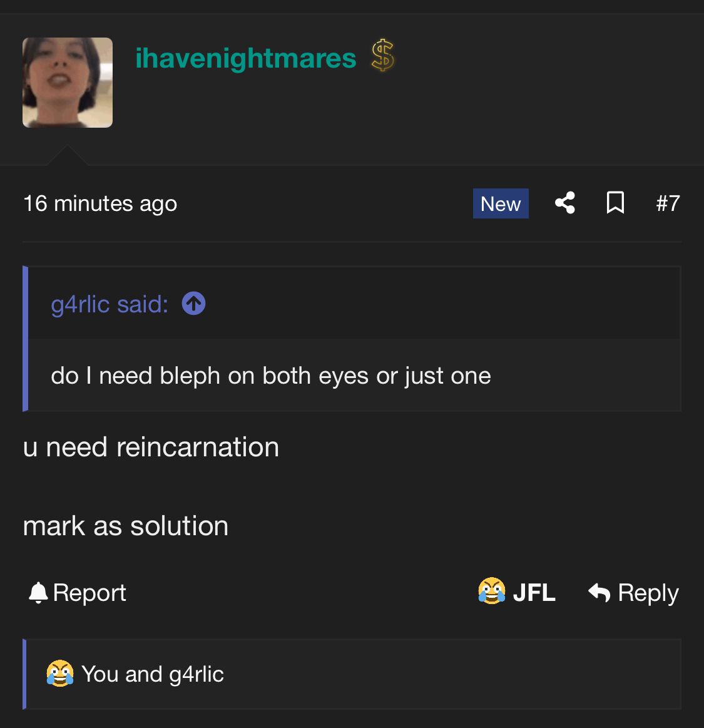Jump to quoted post via up-arrow icon
The width and height of the screenshot is (704, 728).
tap(193, 304)
